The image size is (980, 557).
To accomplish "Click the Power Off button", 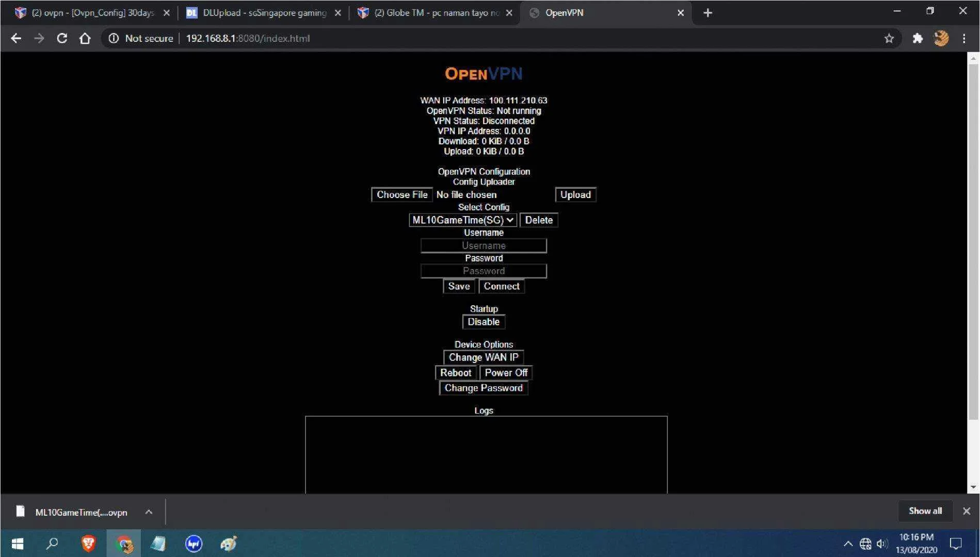I will (x=506, y=373).
